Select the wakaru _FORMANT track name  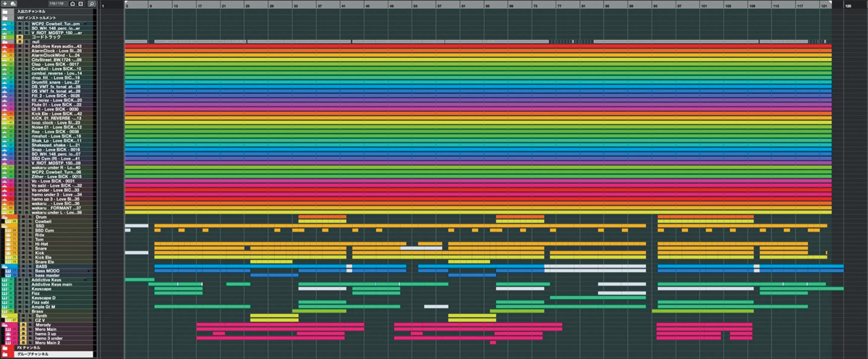tap(56, 207)
